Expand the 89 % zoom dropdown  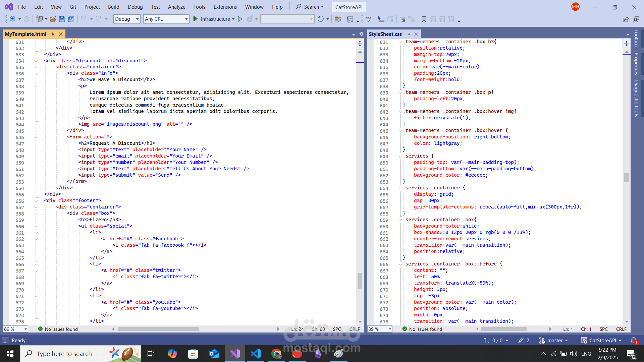click(x=25, y=329)
